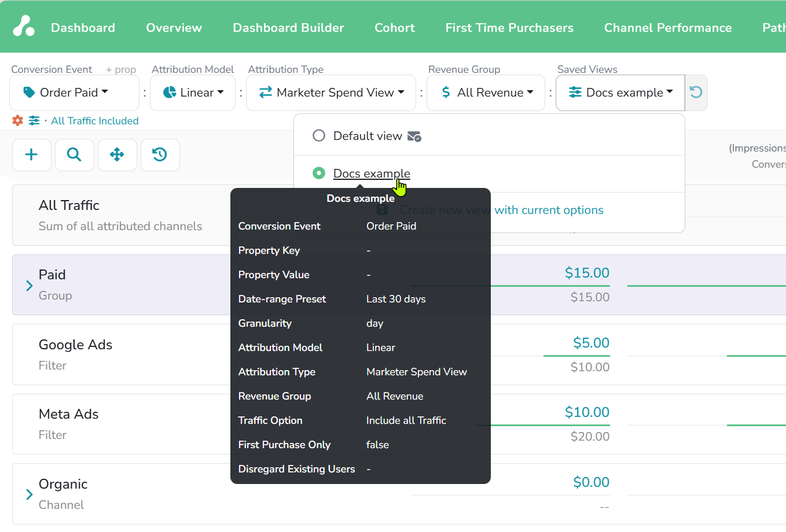Click the plus add button
The image size is (786, 532).
click(32, 154)
